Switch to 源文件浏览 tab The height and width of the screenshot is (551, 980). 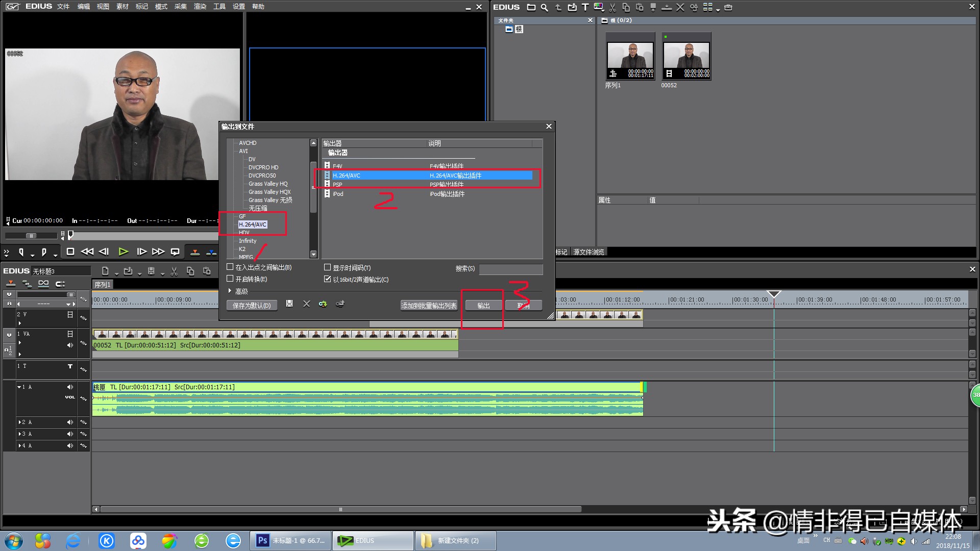coord(589,252)
